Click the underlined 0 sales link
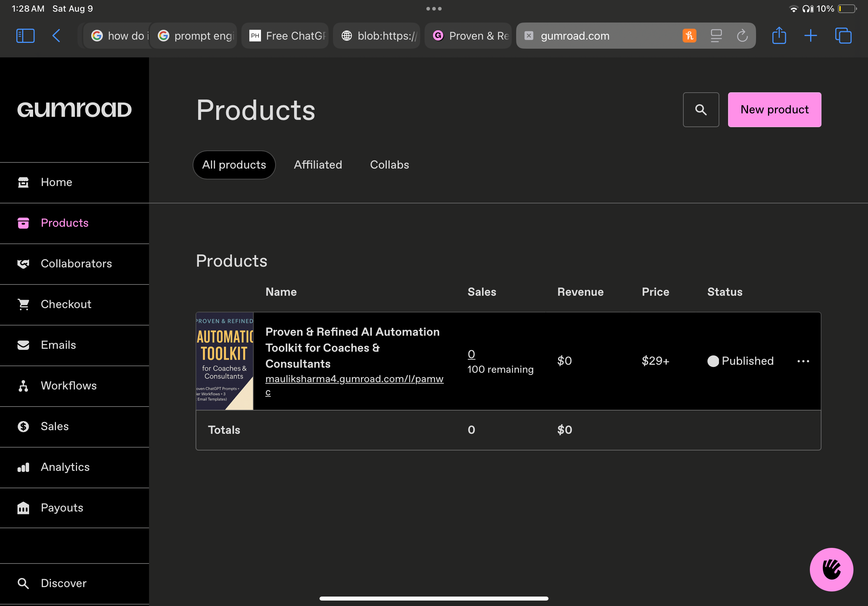The height and width of the screenshot is (606, 868). (x=471, y=354)
